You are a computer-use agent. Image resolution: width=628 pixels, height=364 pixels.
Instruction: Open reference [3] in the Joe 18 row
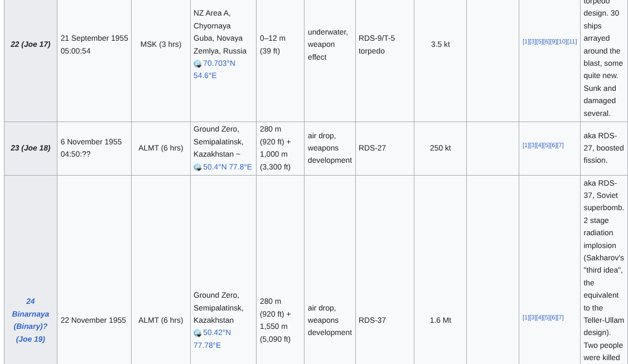pyautogui.click(x=533, y=145)
